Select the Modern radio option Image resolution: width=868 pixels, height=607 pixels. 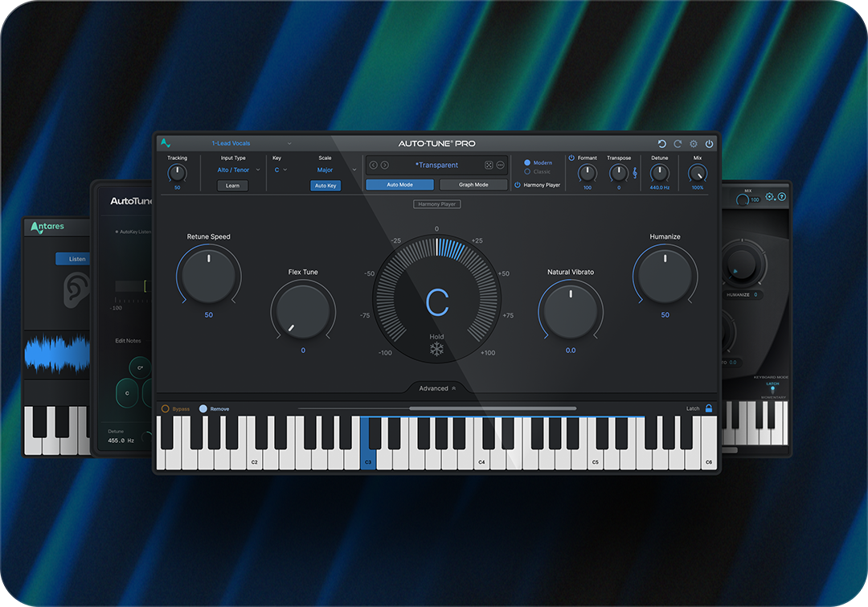[528, 162]
